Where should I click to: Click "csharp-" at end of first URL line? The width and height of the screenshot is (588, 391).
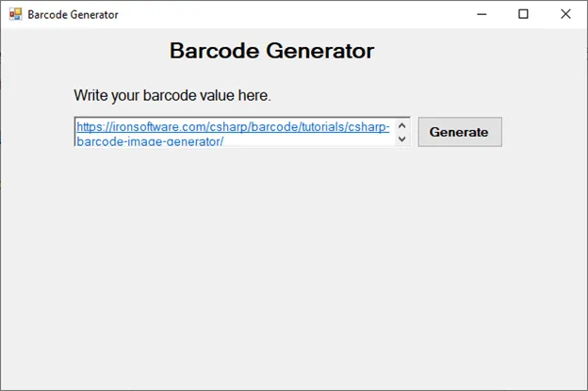pyautogui.click(x=368, y=127)
